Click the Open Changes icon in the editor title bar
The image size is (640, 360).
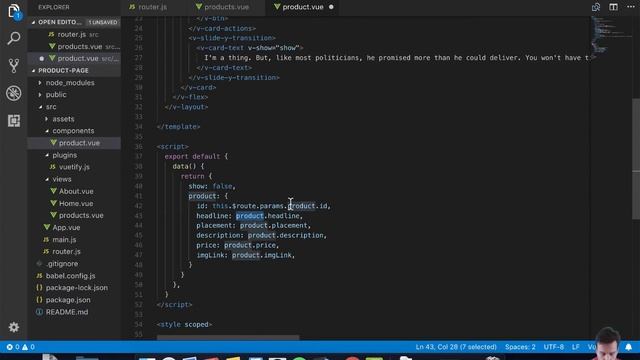tap(596, 7)
